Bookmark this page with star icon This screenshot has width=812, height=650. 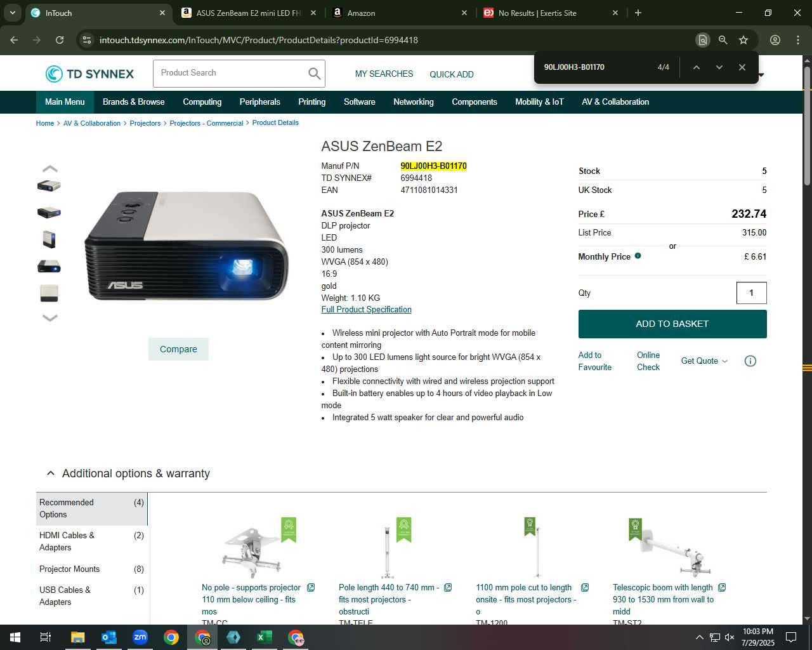pos(743,40)
